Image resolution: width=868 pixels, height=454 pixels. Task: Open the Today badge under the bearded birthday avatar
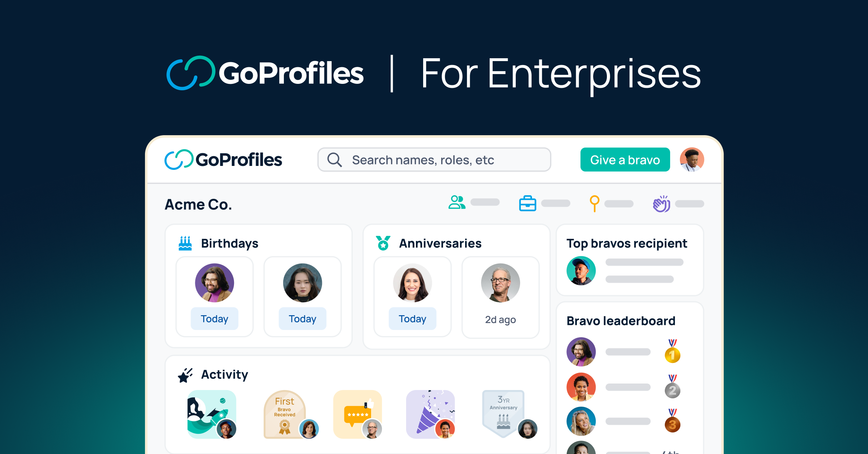pos(214,318)
